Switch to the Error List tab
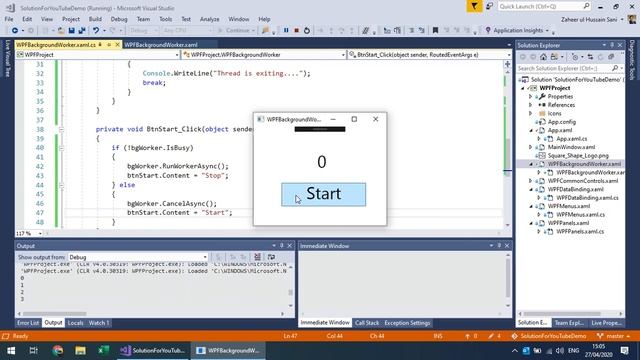Screen dimensions: 640x360 28,323
